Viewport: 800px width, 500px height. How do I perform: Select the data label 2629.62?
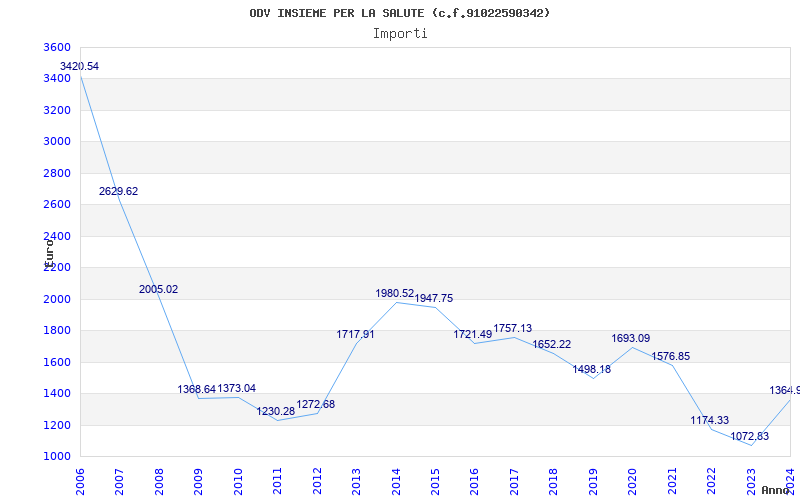[118, 191]
